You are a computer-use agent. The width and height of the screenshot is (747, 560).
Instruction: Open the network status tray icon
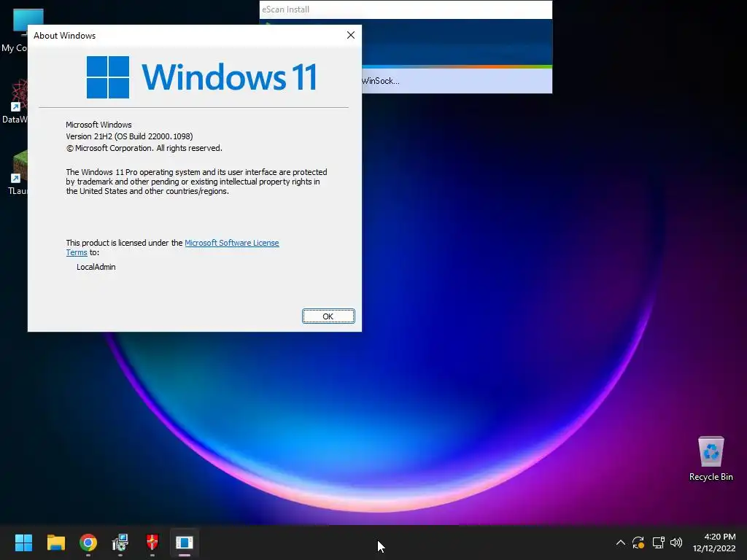[x=658, y=542]
